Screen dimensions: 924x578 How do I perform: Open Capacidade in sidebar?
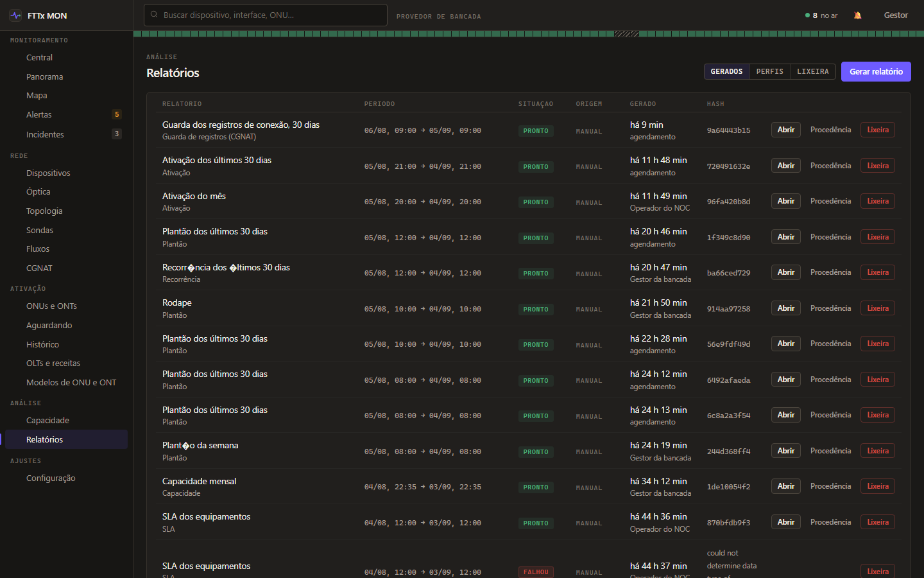click(66, 421)
